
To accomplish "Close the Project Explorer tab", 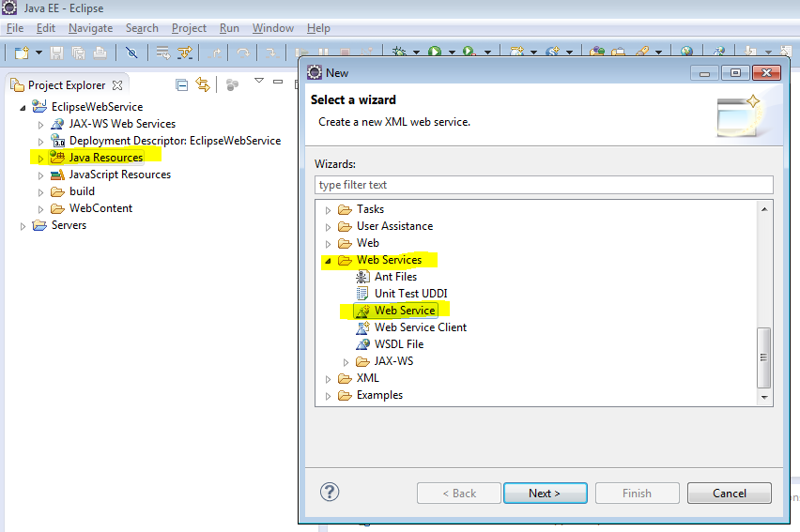I will coord(117,85).
